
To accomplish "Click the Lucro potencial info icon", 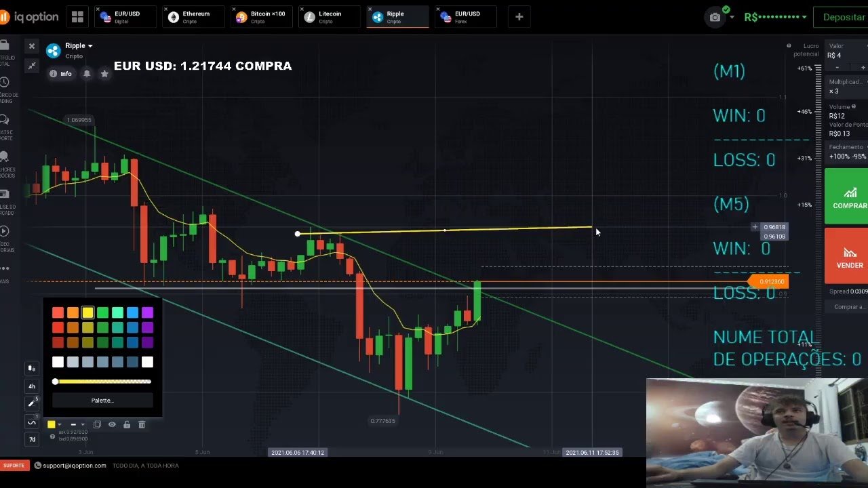I will click(789, 46).
